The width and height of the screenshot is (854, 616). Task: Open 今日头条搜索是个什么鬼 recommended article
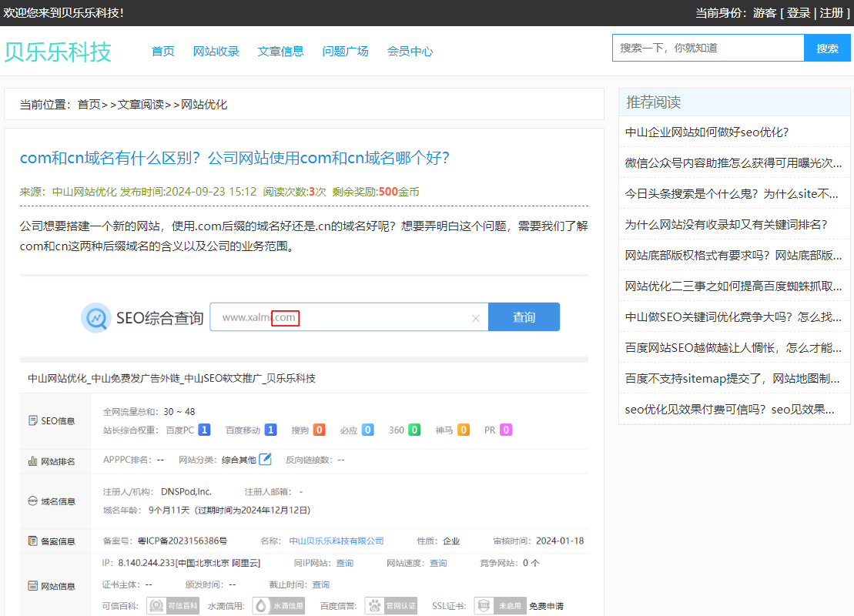[732, 194]
